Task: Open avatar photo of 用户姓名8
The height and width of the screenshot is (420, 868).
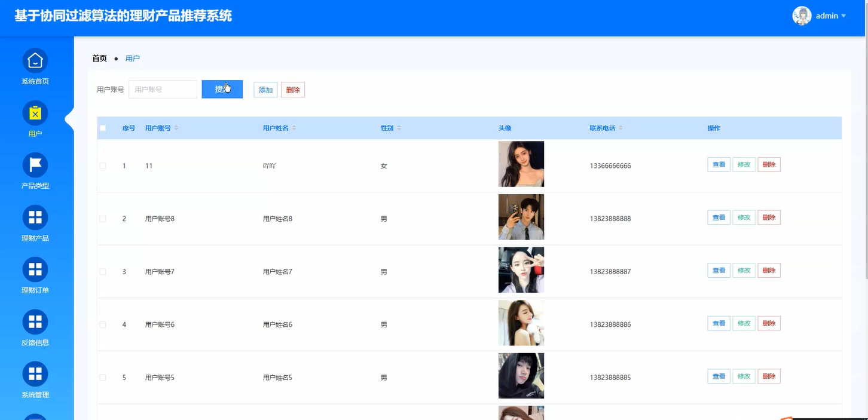Action: pos(521,217)
